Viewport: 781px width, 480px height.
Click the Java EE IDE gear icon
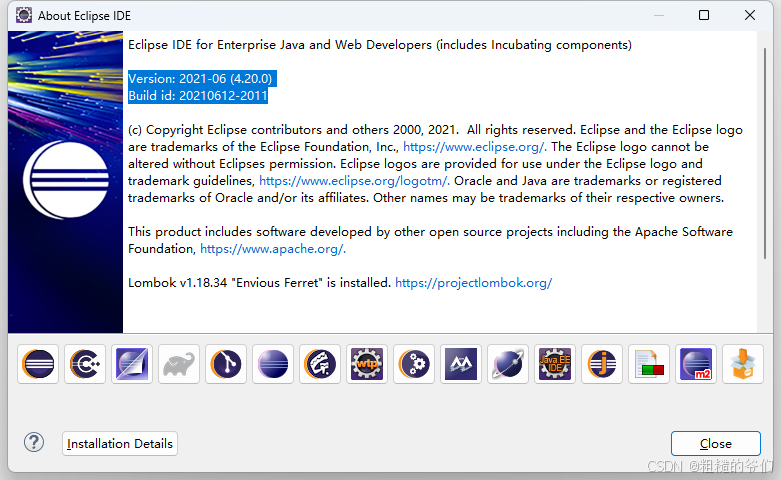tap(555, 364)
